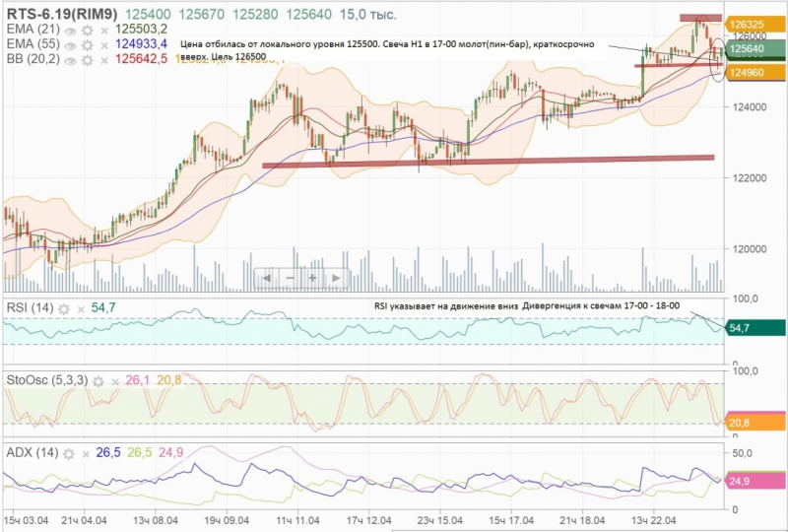Click EMA (21) value 125503,2
The height and width of the screenshot is (532, 788).
click(141, 30)
